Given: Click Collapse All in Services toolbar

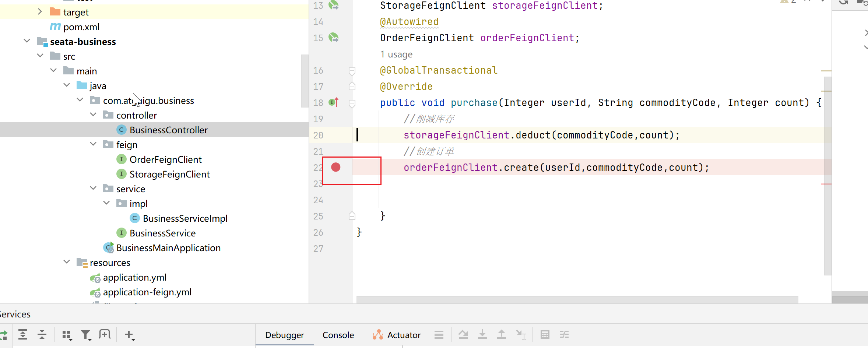Looking at the screenshot, I should [42, 334].
